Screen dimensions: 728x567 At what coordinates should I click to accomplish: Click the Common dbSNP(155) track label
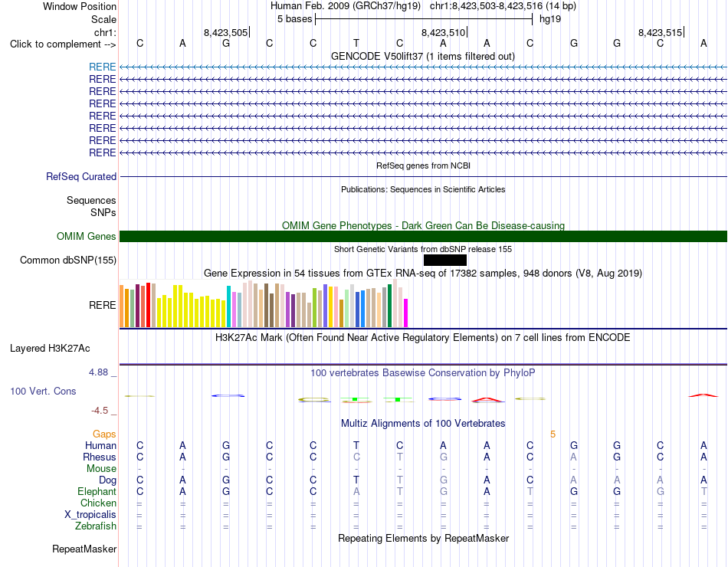(68, 260)
